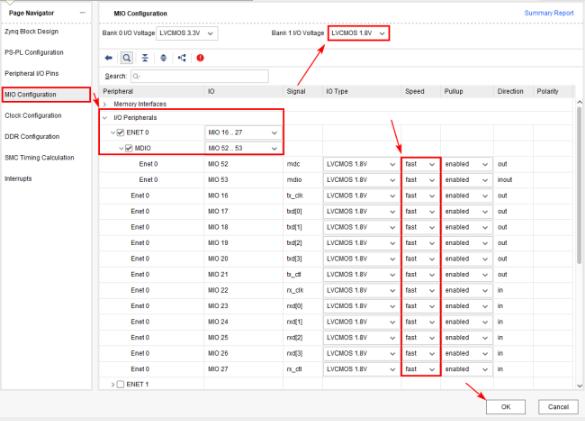Select the tx_clk signal cell

point(295,196)
